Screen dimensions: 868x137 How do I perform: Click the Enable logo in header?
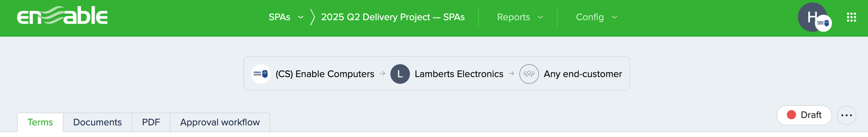pyautogui.click(x=62, y=16)
